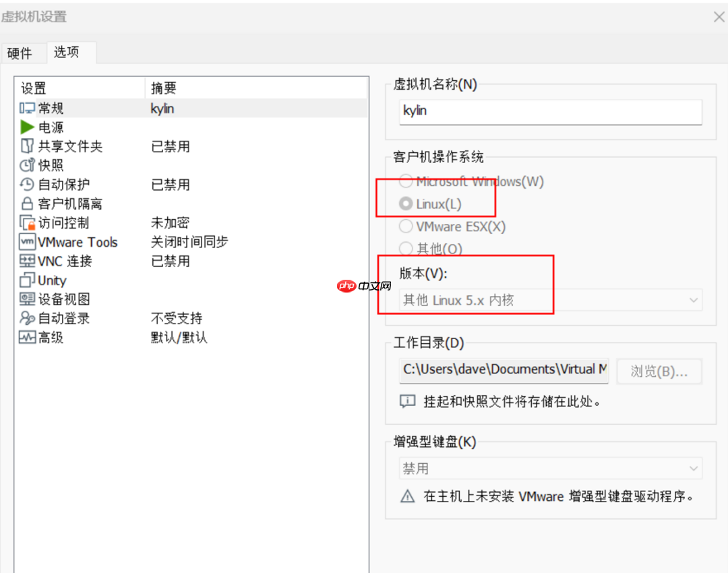Image resolution: width=728 pixels, height=573 pixels.
Task: Select the VMware ESX(X) radio option
Action: click(406, 227)
